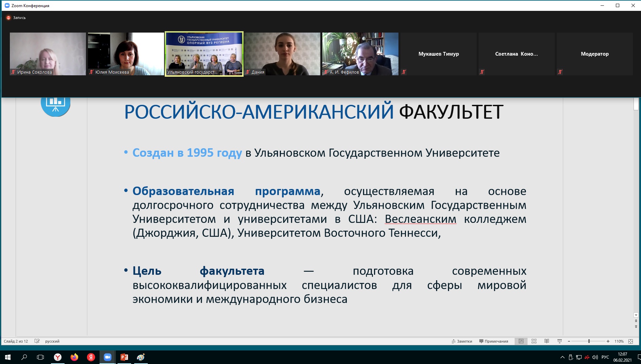Click the USB safely remove tray icon
The height and width of the screenshot is (364, 641).
[x=571, y=357]
